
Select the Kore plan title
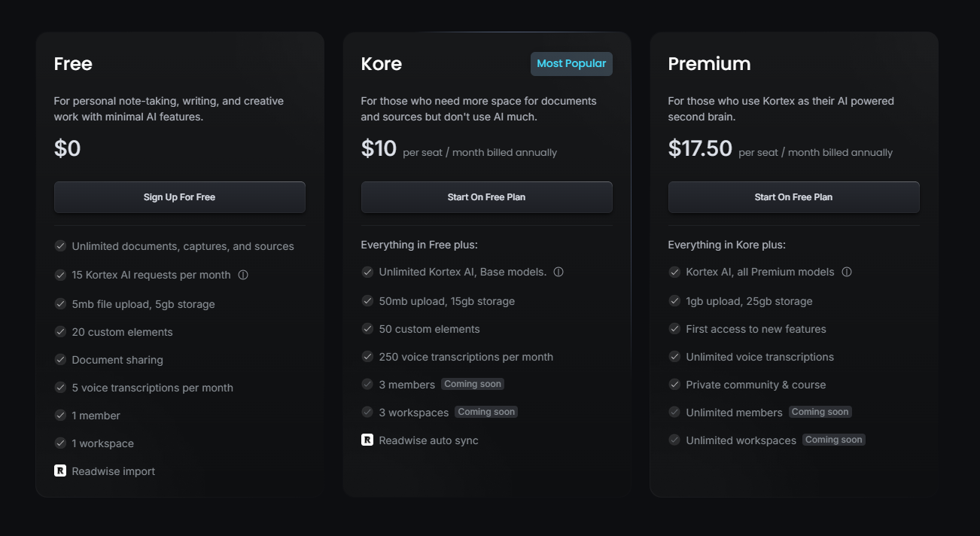pyautogui.click(x=381, y=64)
